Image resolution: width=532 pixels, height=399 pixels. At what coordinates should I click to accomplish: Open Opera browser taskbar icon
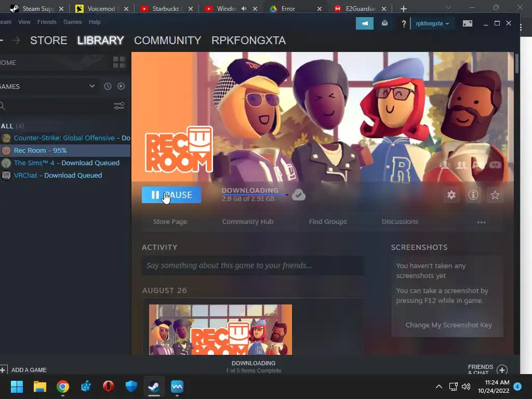pyautogui.click(x=108, y=387)
